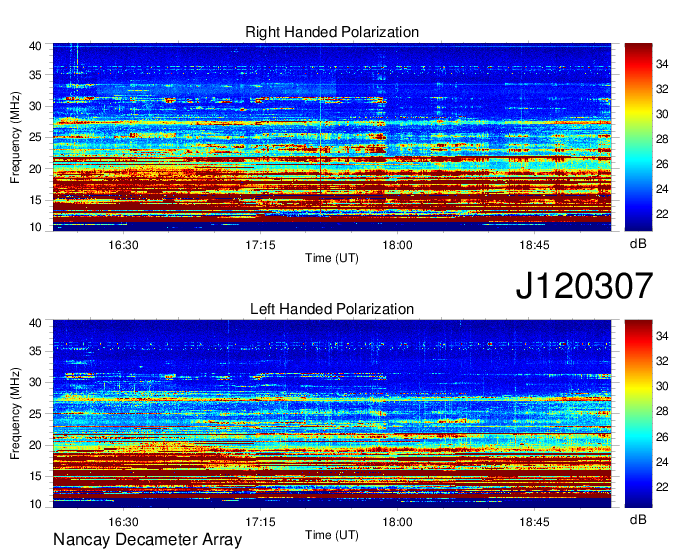The height and width of the screenshot is (552, 680).
Task: Click the 35 MHz tick of Right Handed plot
Action: [x=35, y=75]
